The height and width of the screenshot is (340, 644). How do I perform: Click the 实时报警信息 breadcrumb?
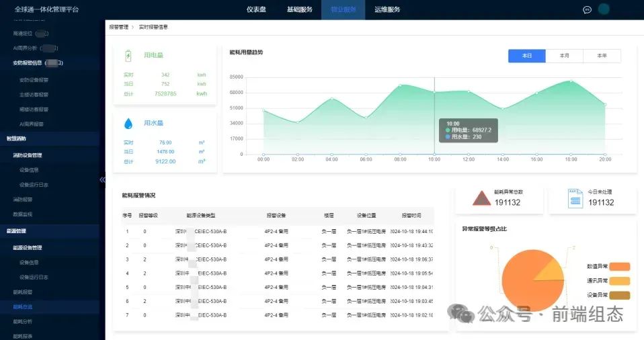pyautogui.click(x=153, y=27)
